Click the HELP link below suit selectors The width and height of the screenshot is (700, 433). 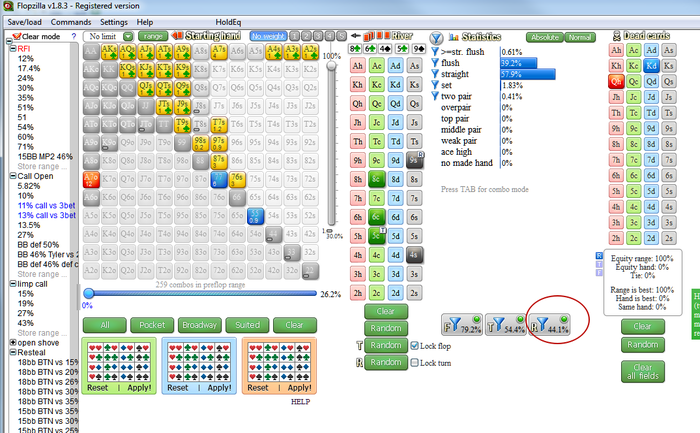coord(300,402)
